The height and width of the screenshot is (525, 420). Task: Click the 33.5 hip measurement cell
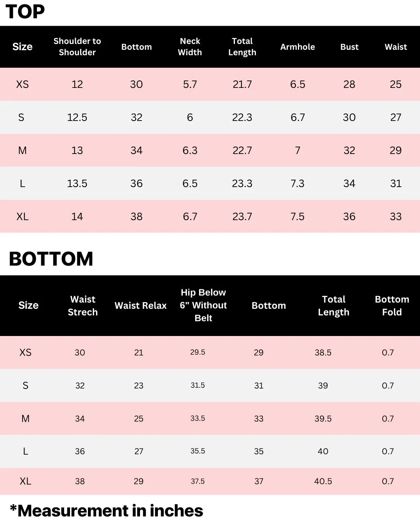198,418
